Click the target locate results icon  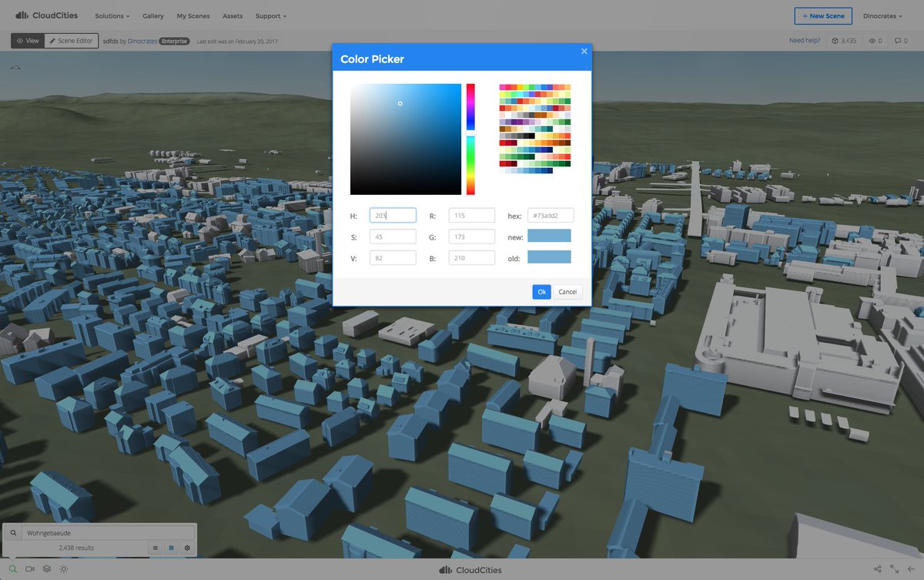point(186,548)
